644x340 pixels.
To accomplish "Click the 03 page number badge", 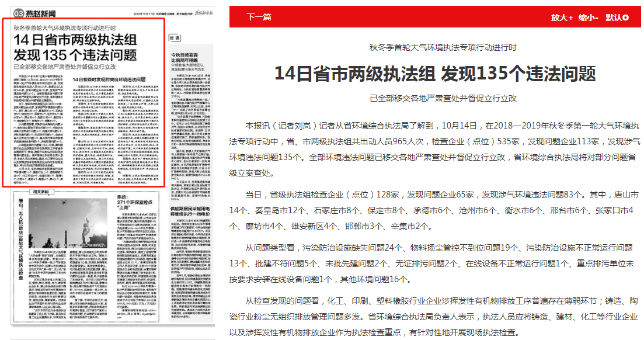I will click(x=18, y=13).
